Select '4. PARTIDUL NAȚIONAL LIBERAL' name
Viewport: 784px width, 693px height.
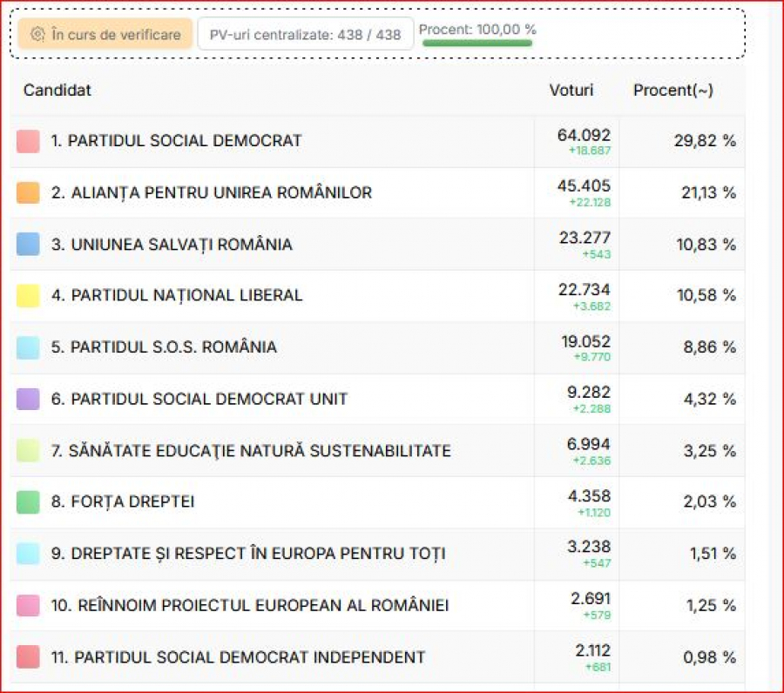pos(177,296)
